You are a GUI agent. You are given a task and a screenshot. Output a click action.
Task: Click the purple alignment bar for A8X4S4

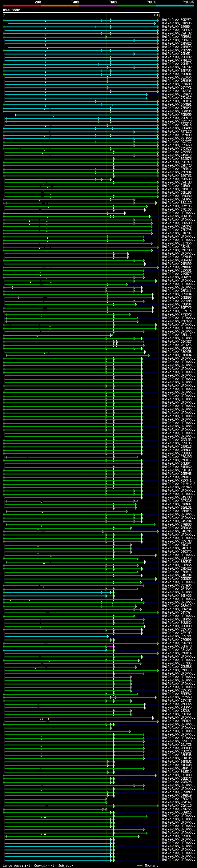pos(80,247)
